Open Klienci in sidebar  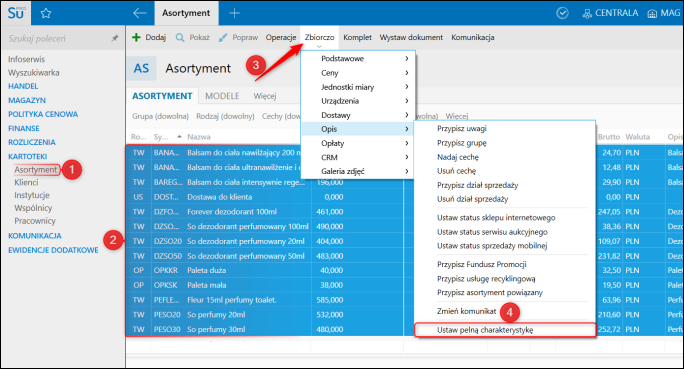tap(26, 182)
